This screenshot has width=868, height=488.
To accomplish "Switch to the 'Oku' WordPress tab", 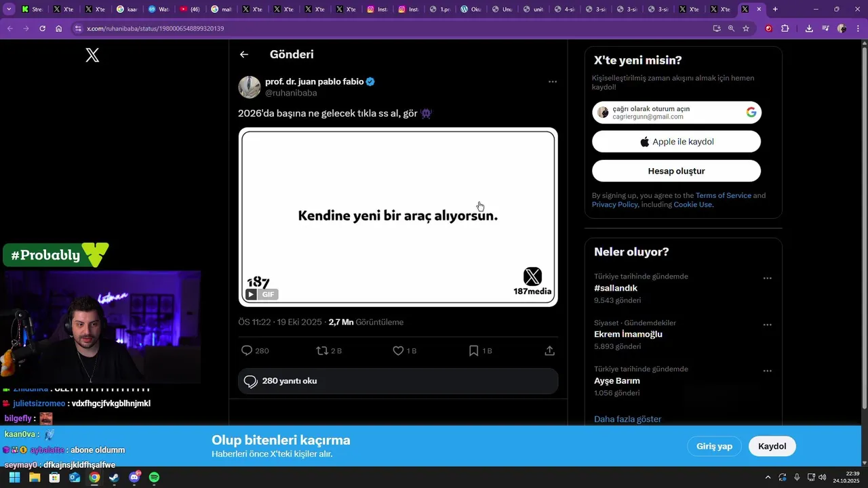I will click(x=471, y=9).
